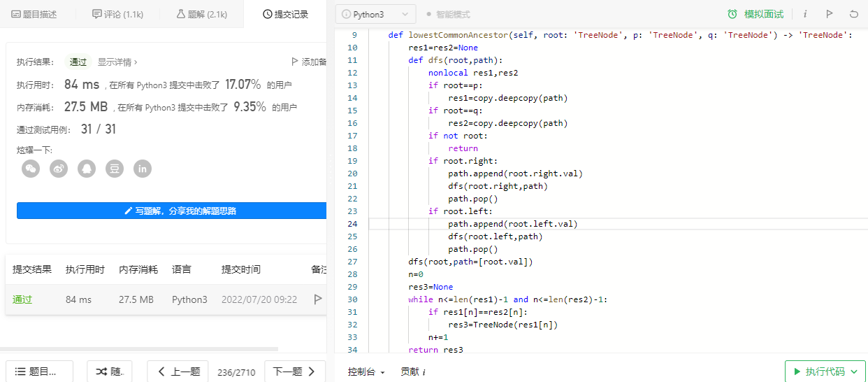Go to next problem with 下一题
The image size is (868, 382).
click(295, 372)
